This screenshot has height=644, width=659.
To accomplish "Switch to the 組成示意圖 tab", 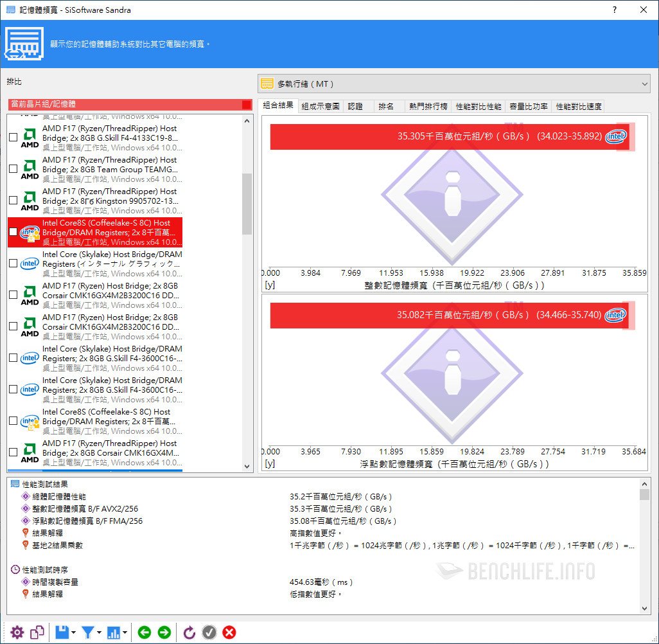I will 321,107.
